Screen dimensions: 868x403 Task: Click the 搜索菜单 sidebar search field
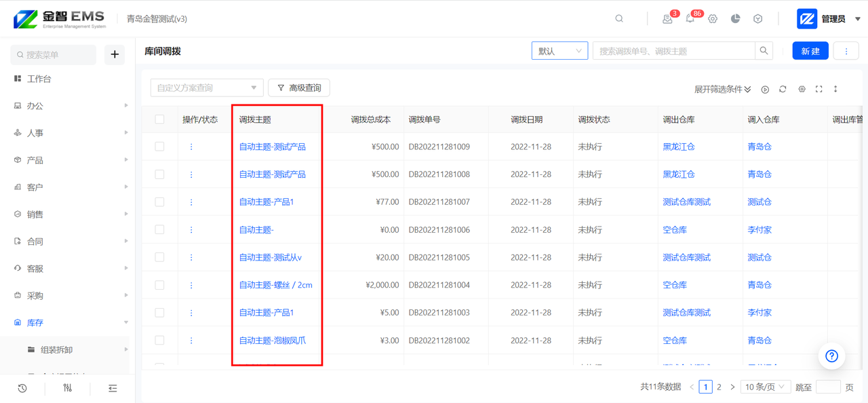[54, 54]
